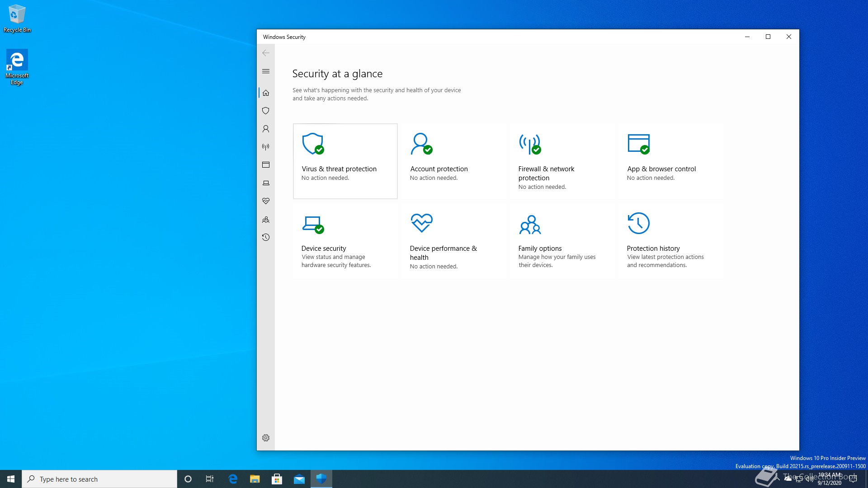Open Device performance & health heart sidebar icon
The height and width of the screenshot is (488, 868).
click(266, 201)
